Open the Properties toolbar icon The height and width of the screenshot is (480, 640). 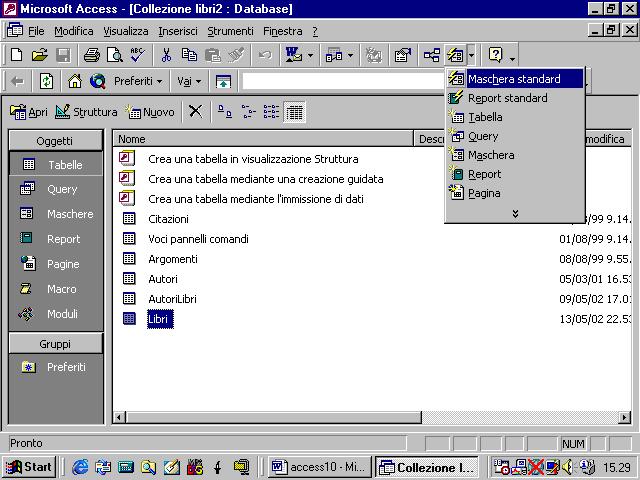tap(402, 55)
